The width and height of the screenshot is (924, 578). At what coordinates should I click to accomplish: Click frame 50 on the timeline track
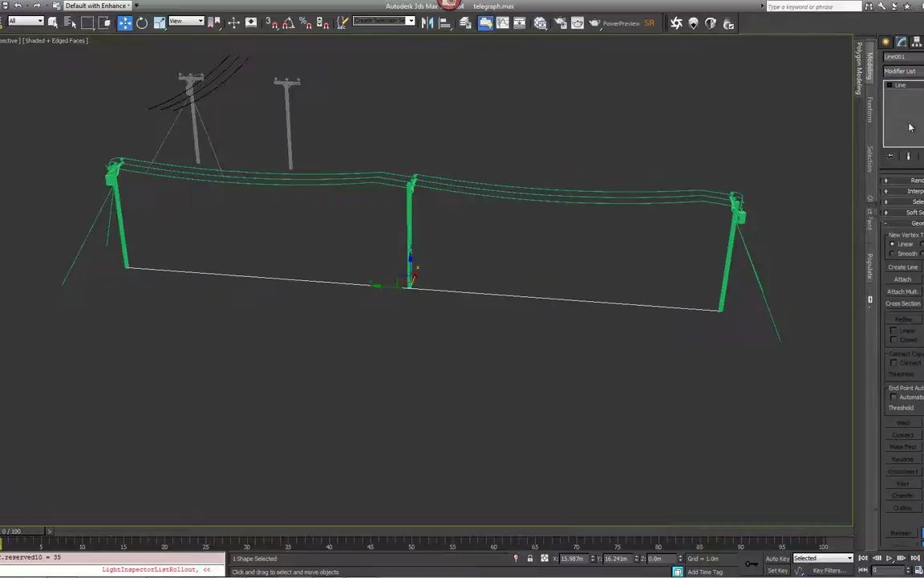click(411, 545)
